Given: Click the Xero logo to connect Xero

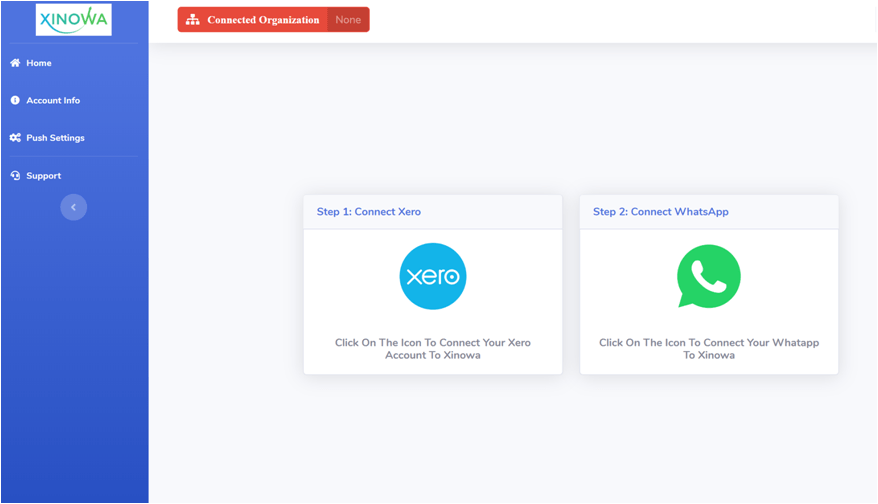Looking at the screenshot, I should tap(433, 276).
